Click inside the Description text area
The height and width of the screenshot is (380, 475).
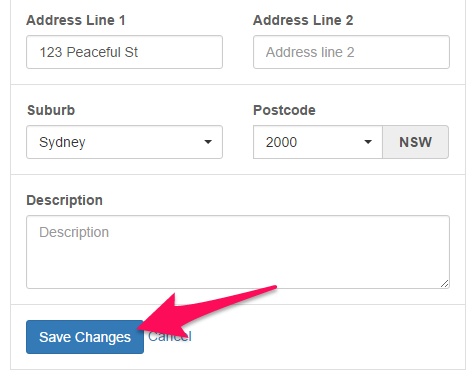coord(238,252)
